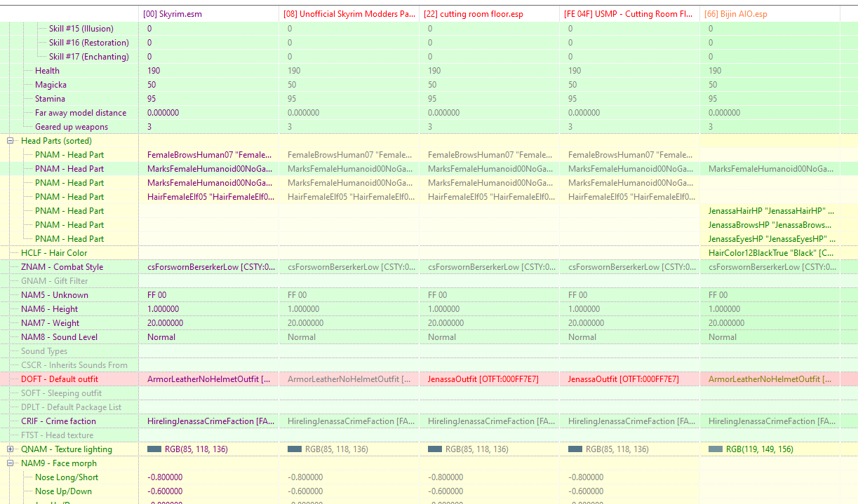The width and height of the screenshot is (858, 504).
Task: Click the Stamina value 95 under Bijin AIO
Action: 713,99
